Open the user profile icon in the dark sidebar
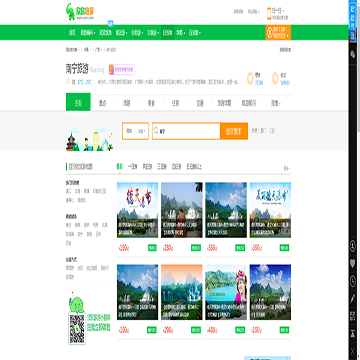This screenshot has width=360, height=360. click(x=353, y=247)
